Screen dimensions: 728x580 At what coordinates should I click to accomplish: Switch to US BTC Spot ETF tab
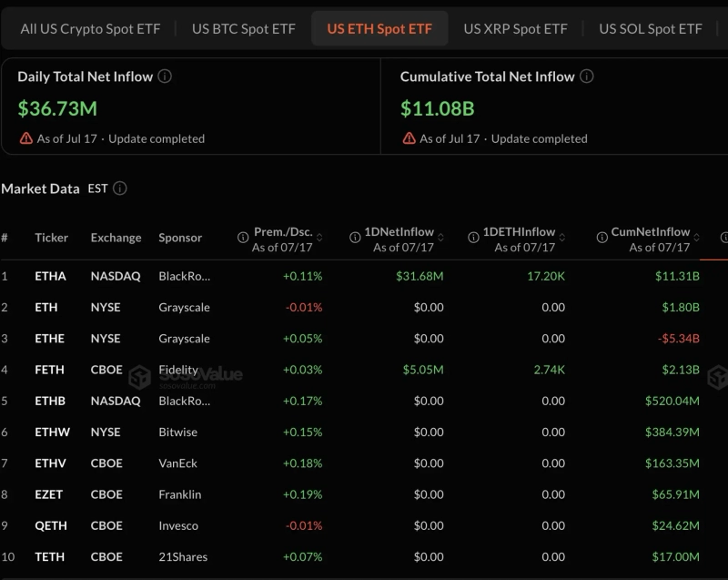click(244, 29)
